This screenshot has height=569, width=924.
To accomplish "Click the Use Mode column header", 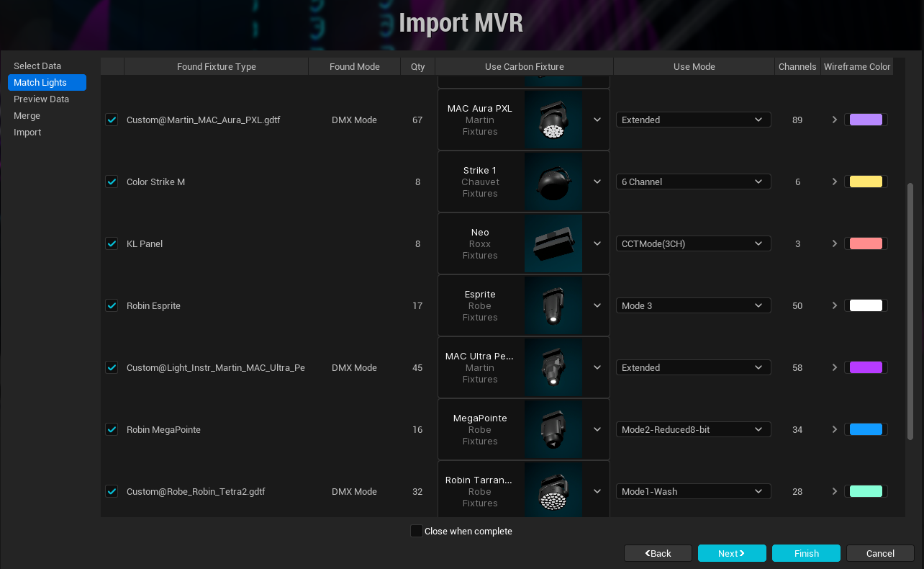I will tap(694, 66).
